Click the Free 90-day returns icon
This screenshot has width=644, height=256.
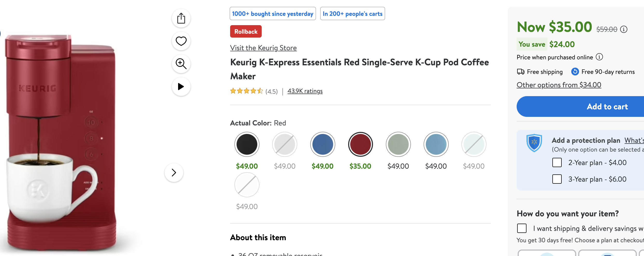point(575,72)
